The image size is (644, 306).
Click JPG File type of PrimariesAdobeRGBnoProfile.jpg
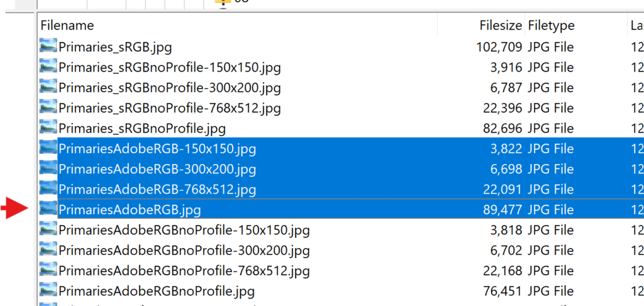551,292
